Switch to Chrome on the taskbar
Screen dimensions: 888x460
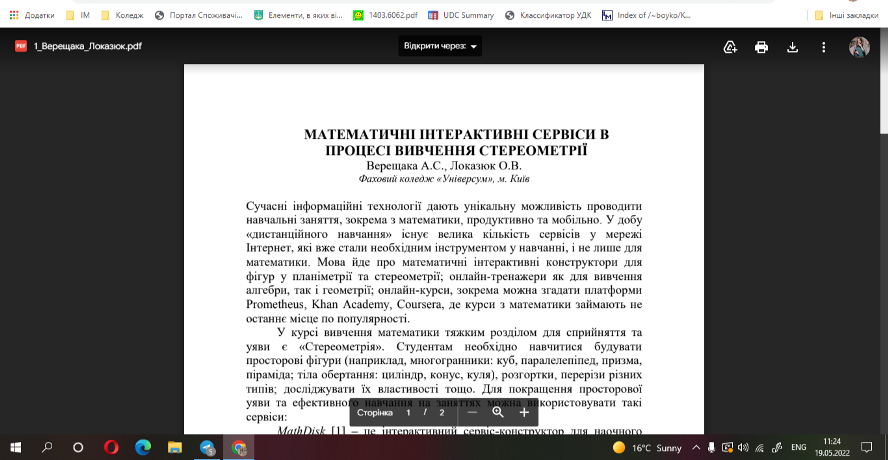pos(239,448)
